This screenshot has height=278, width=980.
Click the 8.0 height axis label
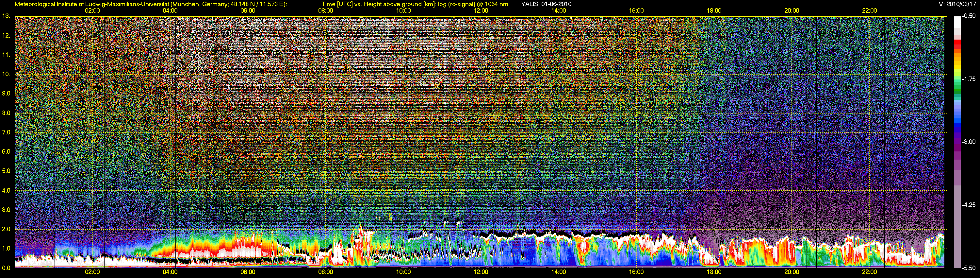pyautogui.click(x=6, y=113)
